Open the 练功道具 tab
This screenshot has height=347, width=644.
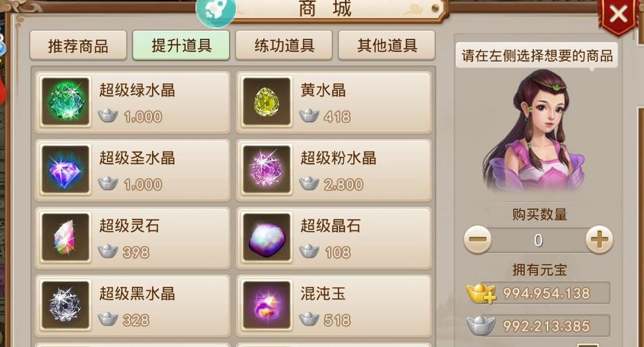284,45
